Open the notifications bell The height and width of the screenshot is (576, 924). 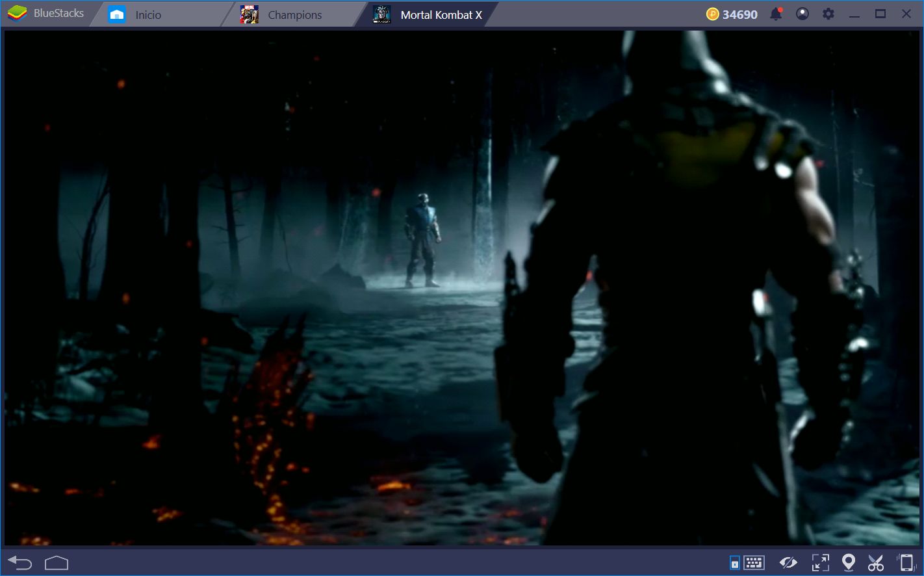tap(776, 14)
